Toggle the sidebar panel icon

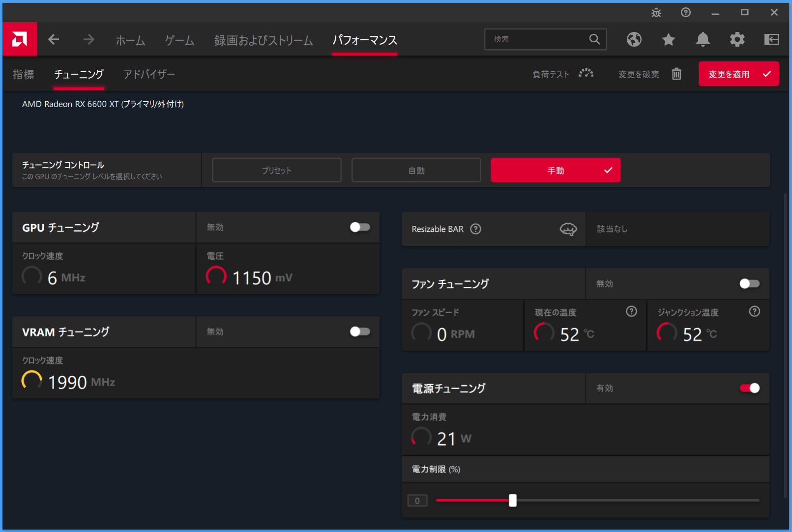[771, 39]
